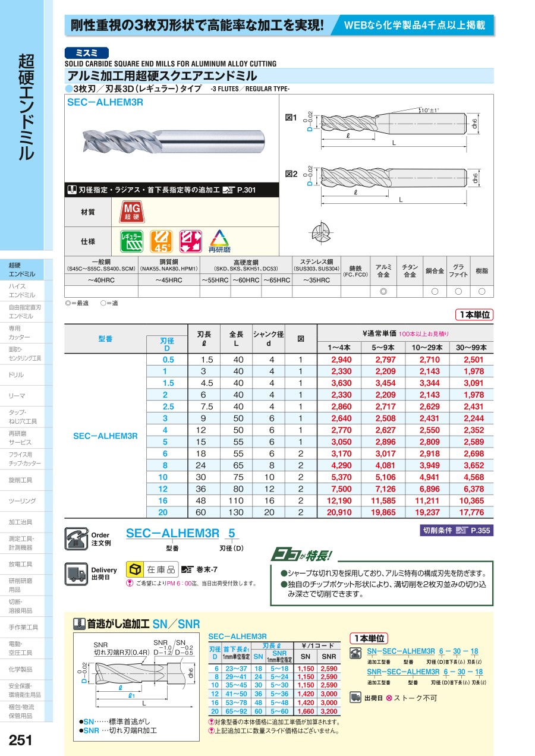Image resolution: width=535 pixels, height=756 pixels.
Task: Click the pink corner-radius spec icon
Action: click(190, 241)
